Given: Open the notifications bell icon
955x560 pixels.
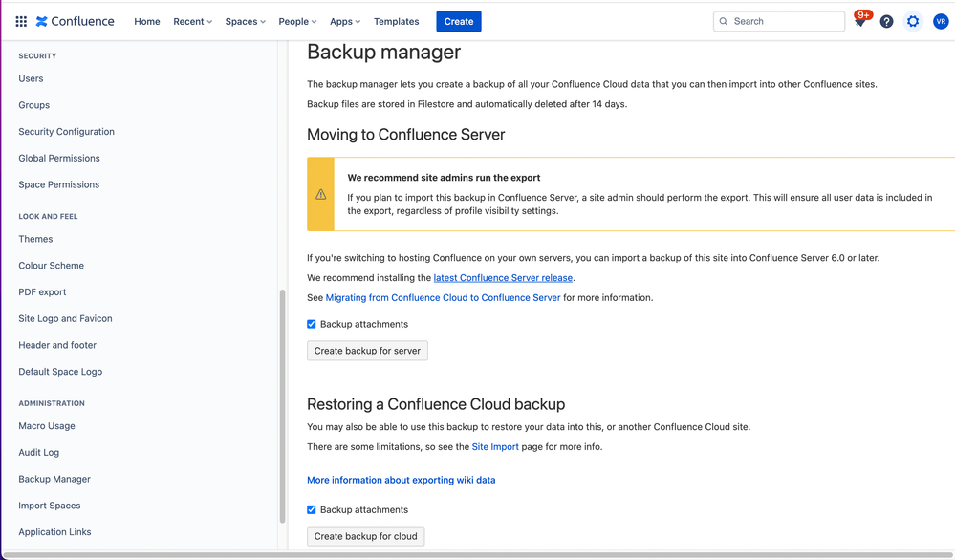Looking at the screenshot, I should pyautogui.click(x=859, y=22).
